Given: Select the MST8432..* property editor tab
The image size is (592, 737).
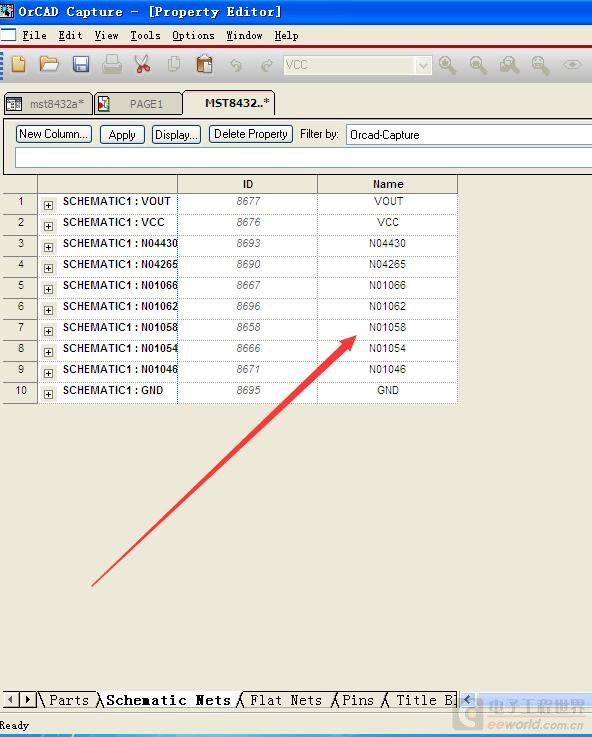Looking at the screenshot, I should [x=229, y=103].
